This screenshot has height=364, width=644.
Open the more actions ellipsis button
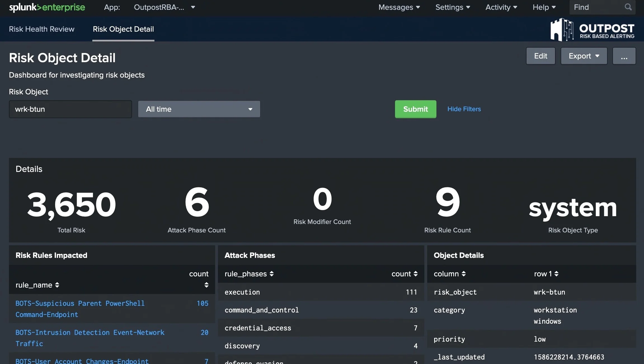pyautogui.click(x=624, y=56)
